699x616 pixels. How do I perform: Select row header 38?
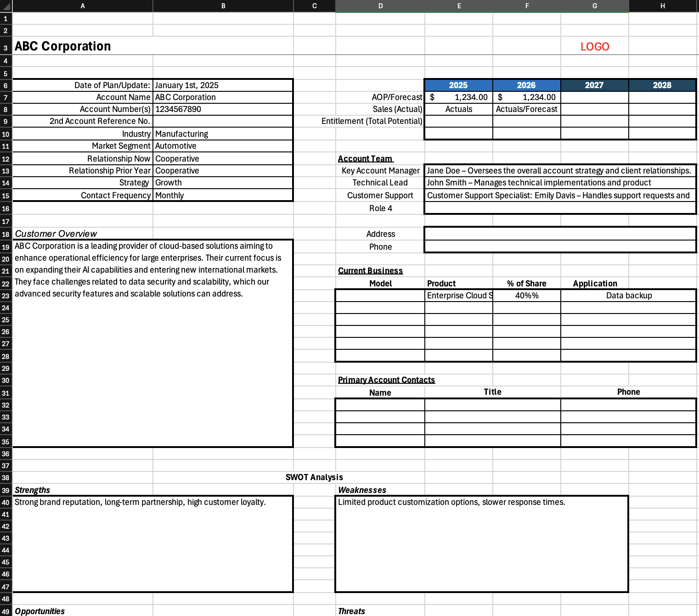point(6,477)
